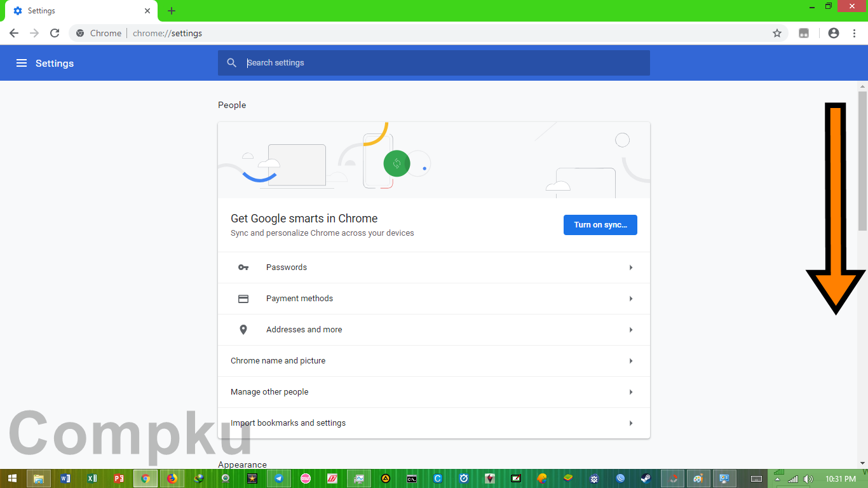Click the green sync circle illustration
Image resolution: width=868 pixels, height=488 pixels.
click(397, 163)
